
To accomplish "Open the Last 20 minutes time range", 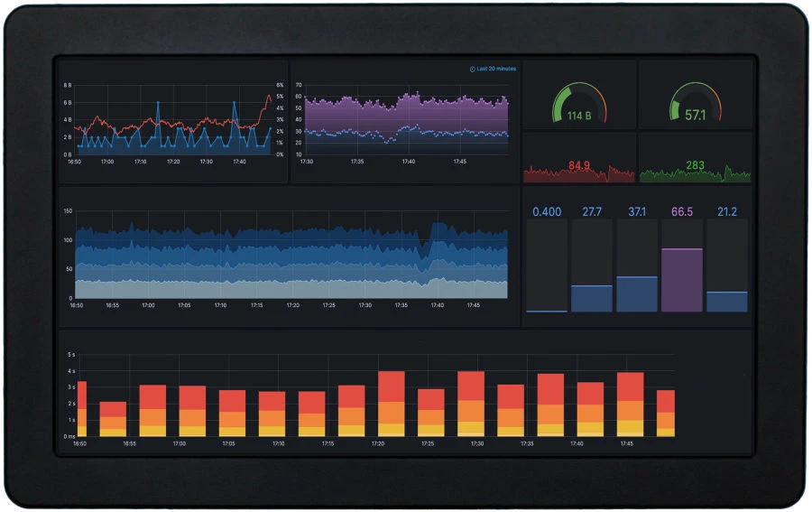I will [x=496, y=69].
